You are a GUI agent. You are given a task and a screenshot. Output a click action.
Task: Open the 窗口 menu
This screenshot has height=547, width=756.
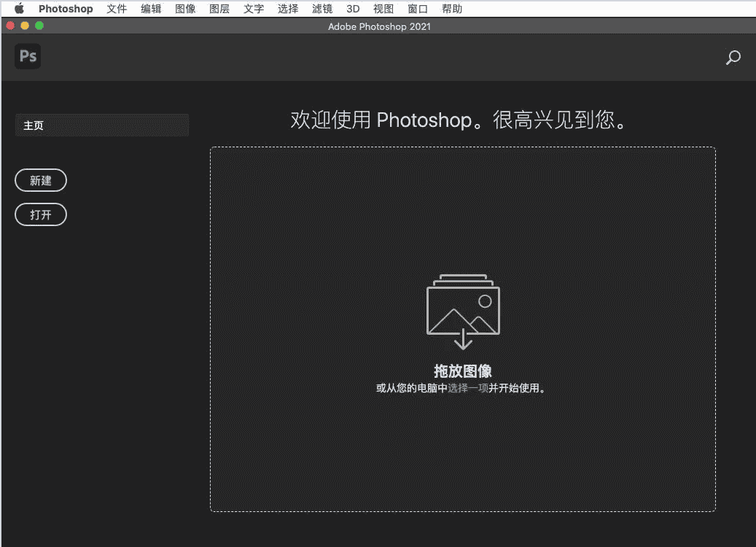(x=418, y=9)
